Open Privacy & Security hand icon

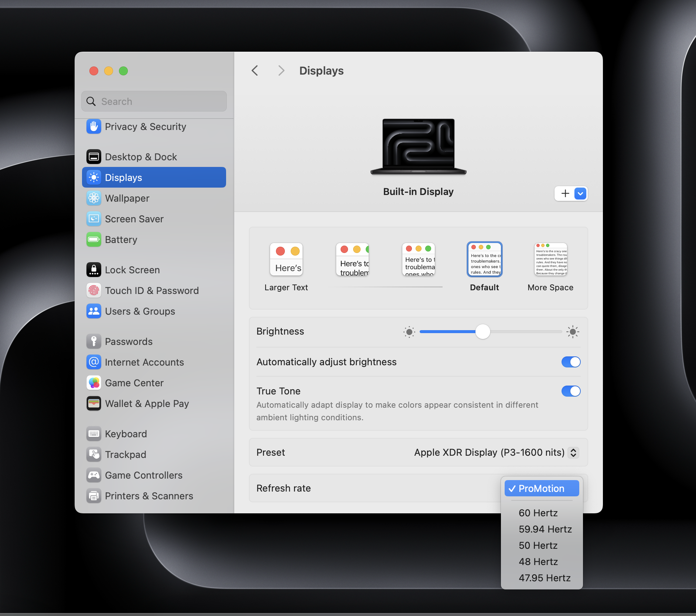94,127
